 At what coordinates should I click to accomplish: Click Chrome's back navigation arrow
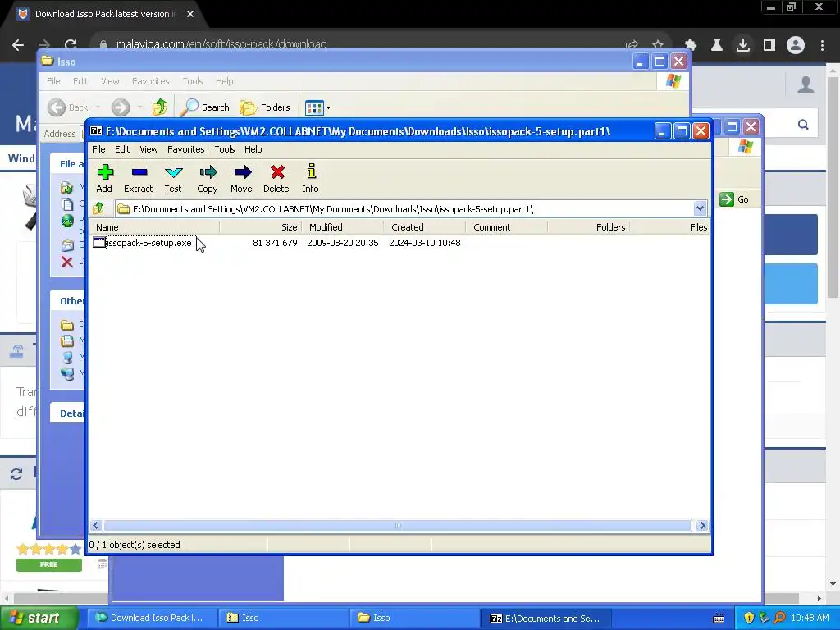tap(18, 45)
